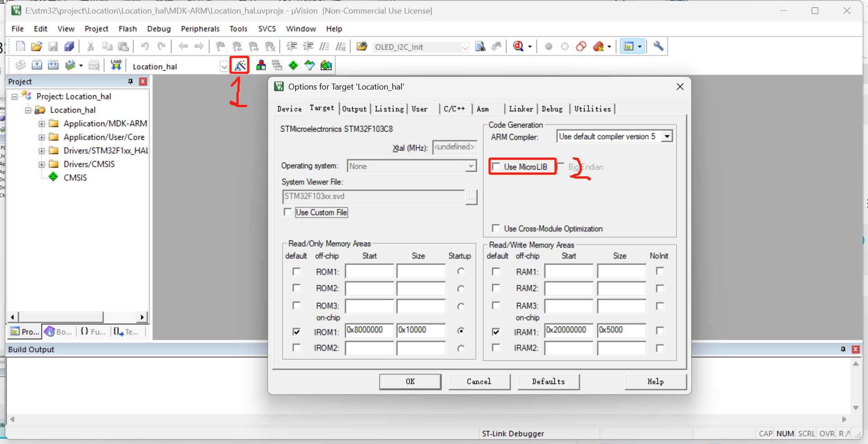This screenshot has width=868, height=444.
Task: Open the Flash menu
Action: click(127, 28)
